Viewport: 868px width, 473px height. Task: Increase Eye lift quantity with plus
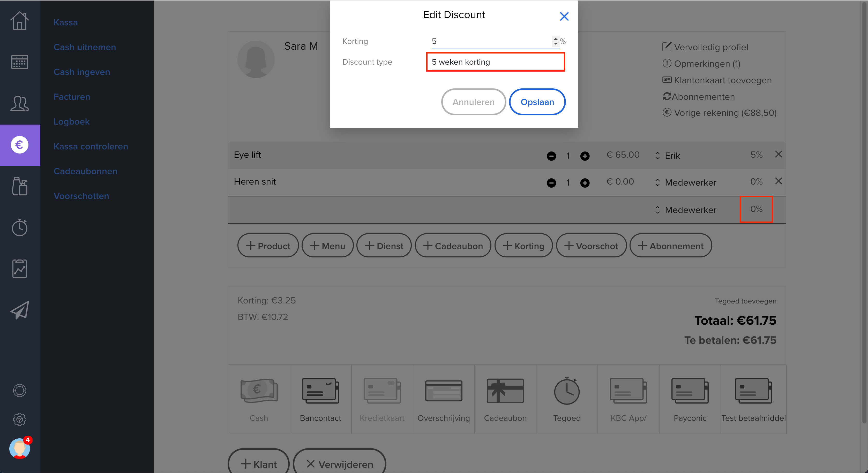(585, 156)
